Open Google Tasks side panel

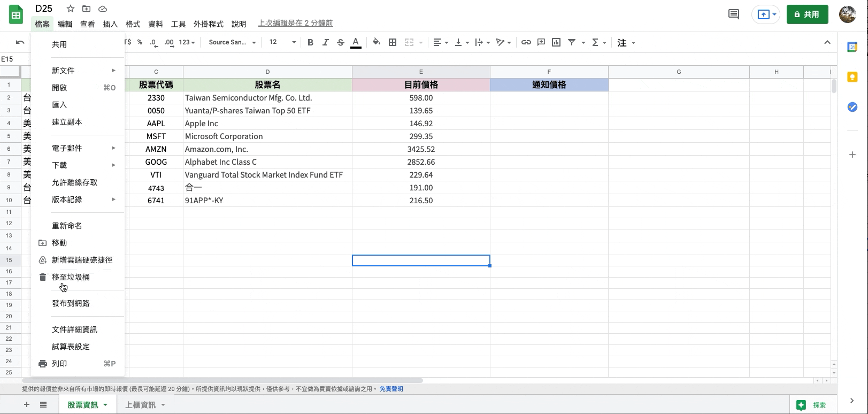(852, 107)
